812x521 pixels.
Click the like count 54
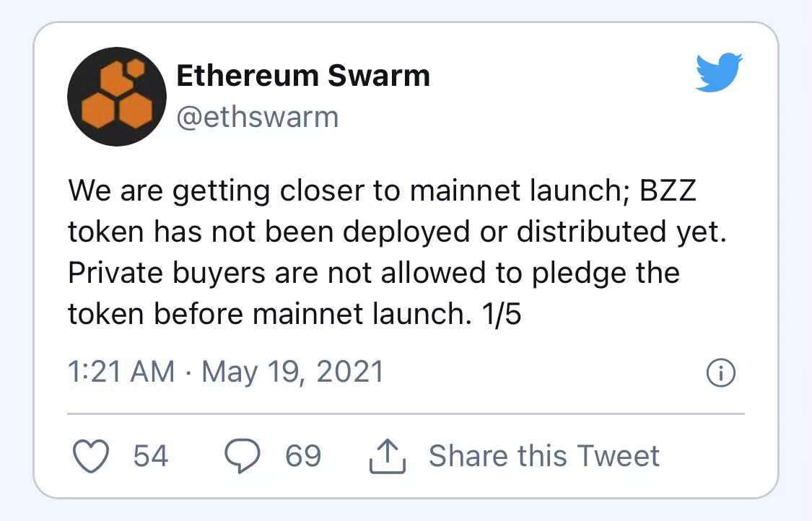(151, 456)
